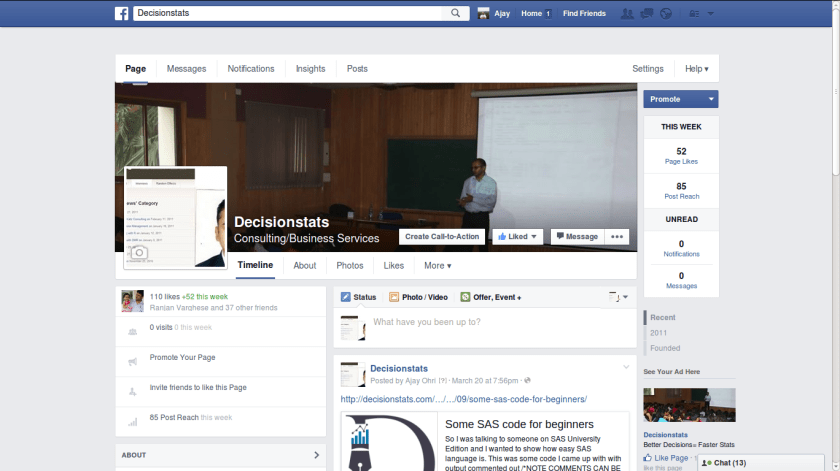This screenshot has width=840, height=471.
Task: Click the Message button on cover
Action: point(578,237)
